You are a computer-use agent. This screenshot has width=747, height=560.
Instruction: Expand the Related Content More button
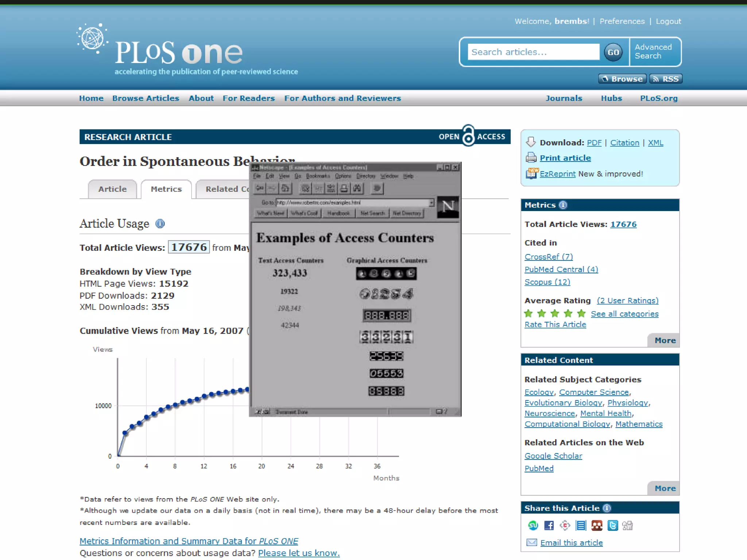(665, 488)
